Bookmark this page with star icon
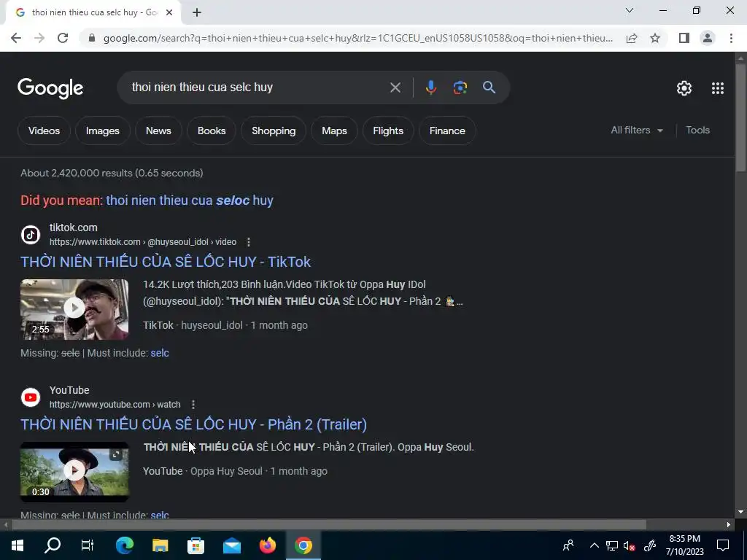747x560 pixels. (655, 38)
